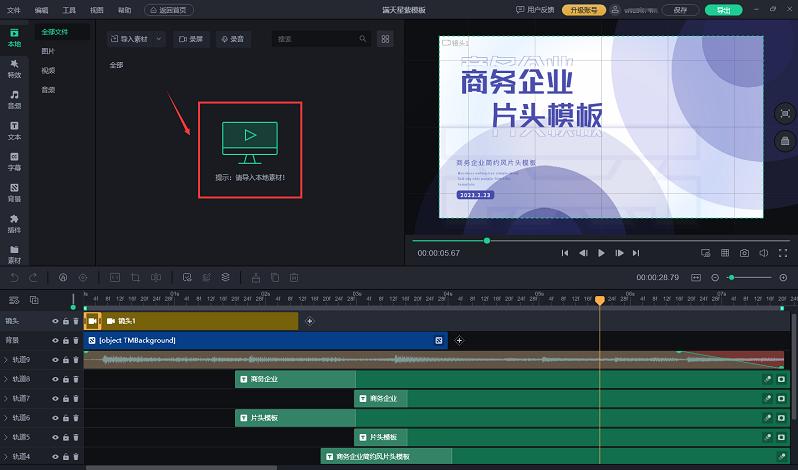Lock the 轨道4 track

66,457
